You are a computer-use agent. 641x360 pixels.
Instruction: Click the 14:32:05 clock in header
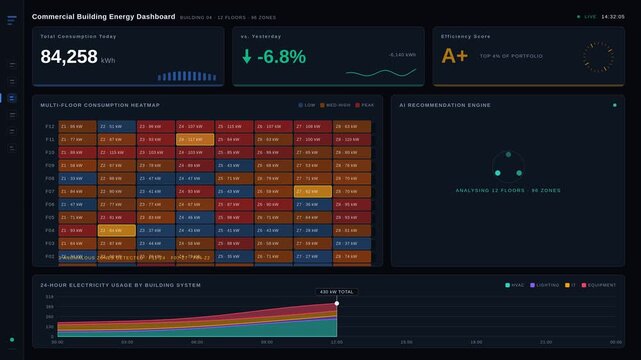[x=613, y=17]
